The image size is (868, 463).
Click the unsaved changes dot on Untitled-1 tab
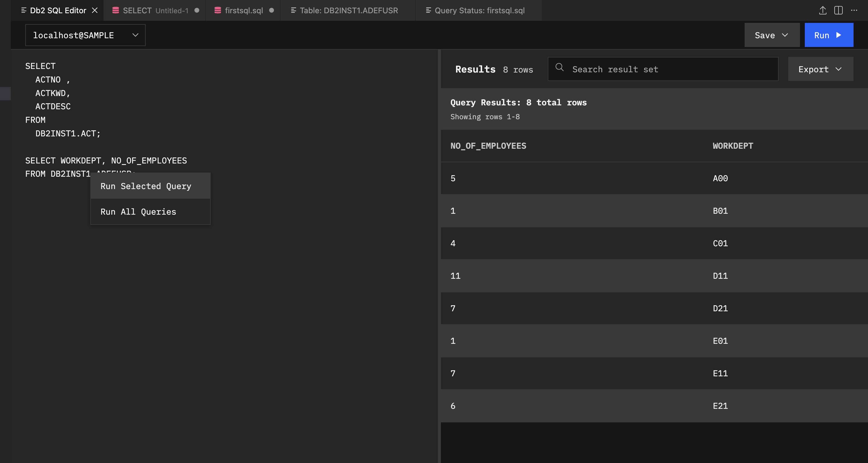click(197, 11)
